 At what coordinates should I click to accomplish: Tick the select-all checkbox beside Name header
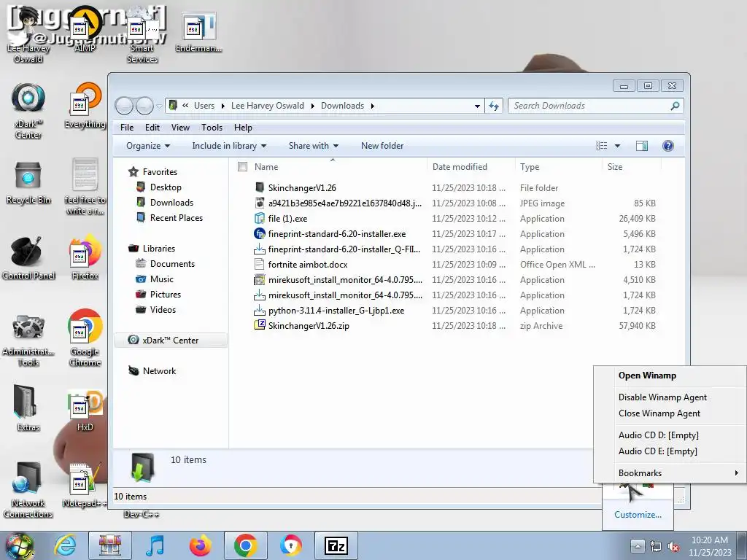pyautogui.click(x=242, y=167)
